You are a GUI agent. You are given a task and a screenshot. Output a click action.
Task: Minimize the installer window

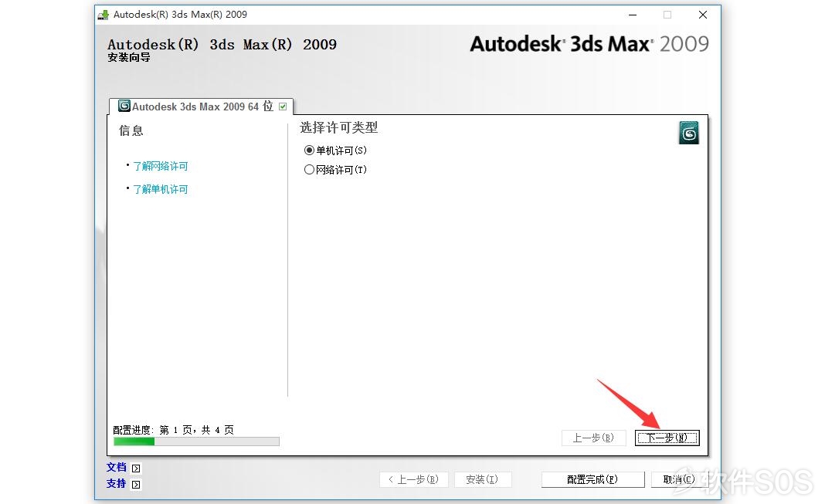point(633,15)
